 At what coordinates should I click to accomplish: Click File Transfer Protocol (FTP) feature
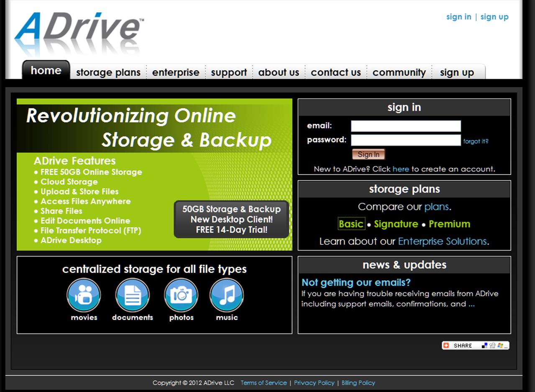(x=91, y=231)
